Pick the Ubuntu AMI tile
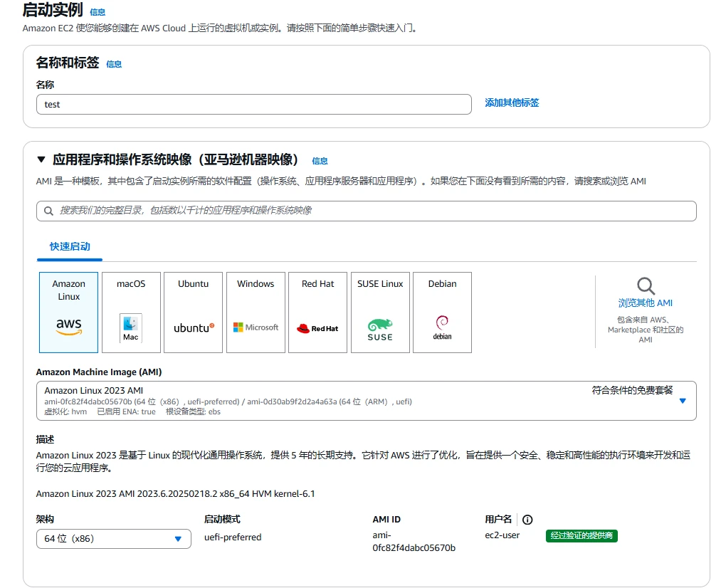 click(193, 313)
